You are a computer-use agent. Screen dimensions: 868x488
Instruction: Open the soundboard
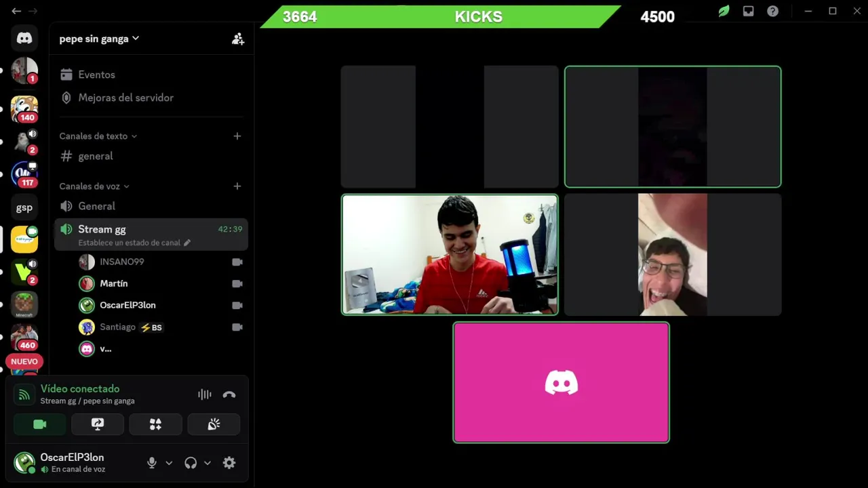[x=214, y=424]
